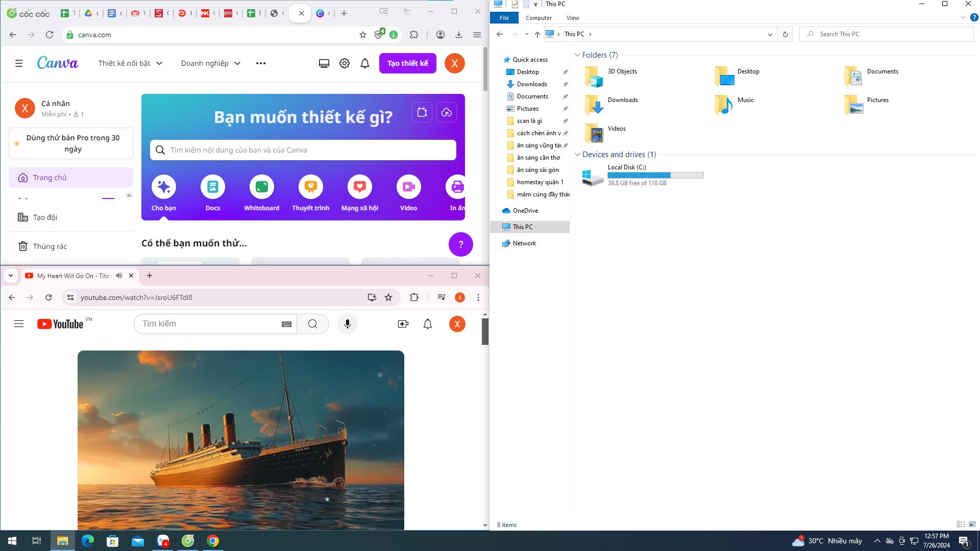Open Windows Start menu
This screenshot has height=551, width=980.
(12, 541)
